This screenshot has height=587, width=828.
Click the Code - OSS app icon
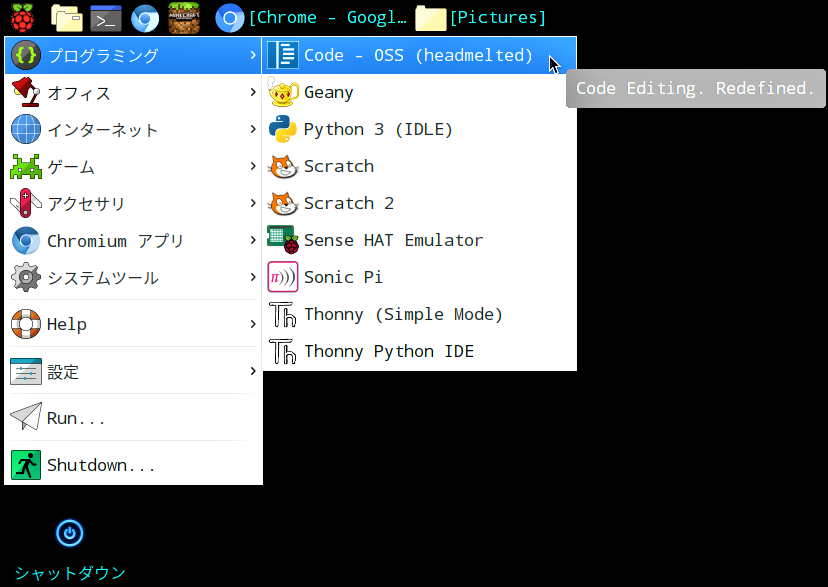click(x=283, y=55)
